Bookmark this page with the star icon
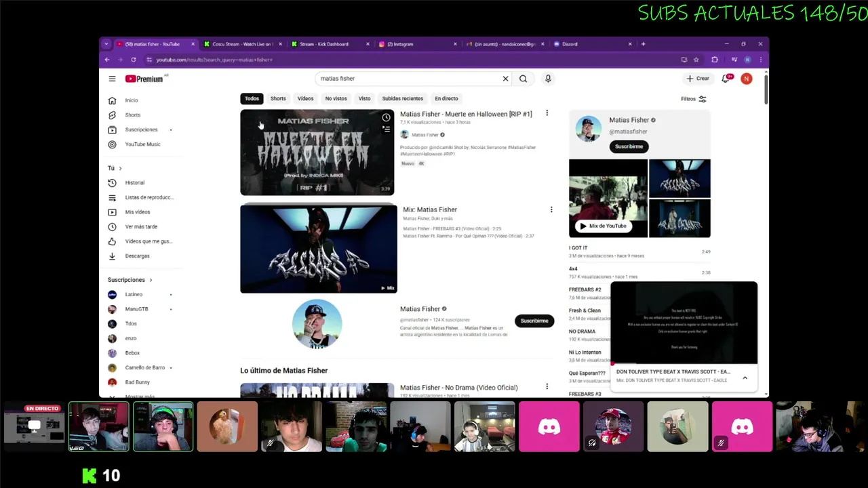The image size is (868, 488). [x=696, y=60]
